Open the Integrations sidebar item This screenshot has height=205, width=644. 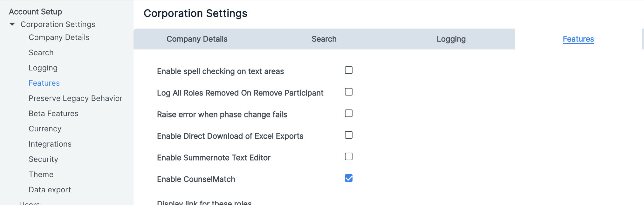coord(50,144)
